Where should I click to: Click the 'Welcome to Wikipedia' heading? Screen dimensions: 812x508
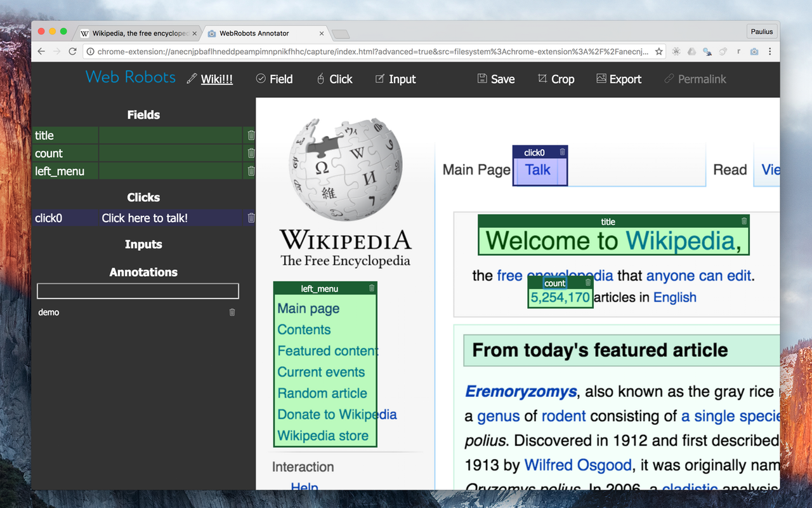613,241
